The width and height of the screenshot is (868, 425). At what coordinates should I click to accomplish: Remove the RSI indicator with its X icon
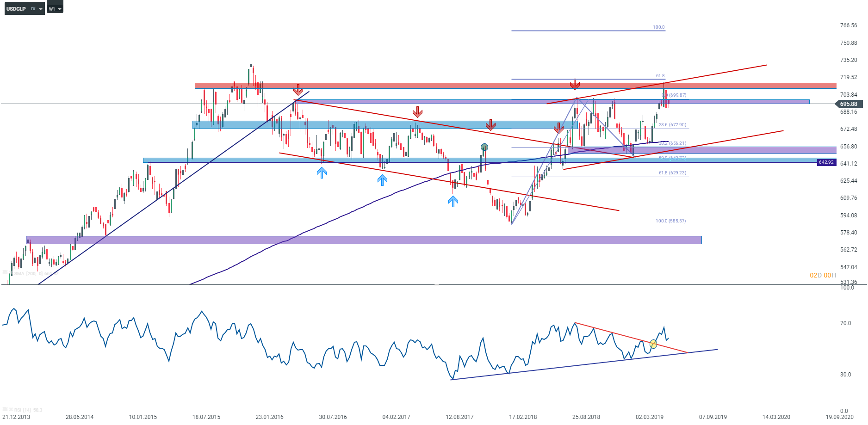tap(11, 410)
